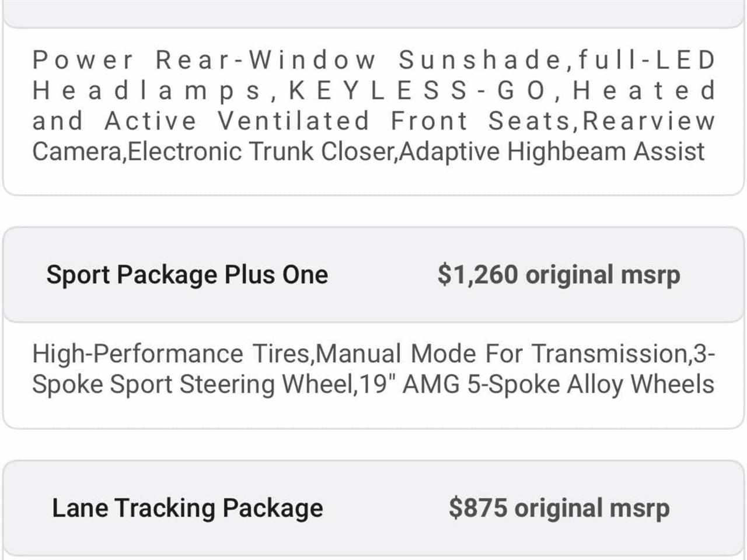Screen dimensions: 747x560
Task: Select the KEYLESS-GO feature text
Action: 418,90
